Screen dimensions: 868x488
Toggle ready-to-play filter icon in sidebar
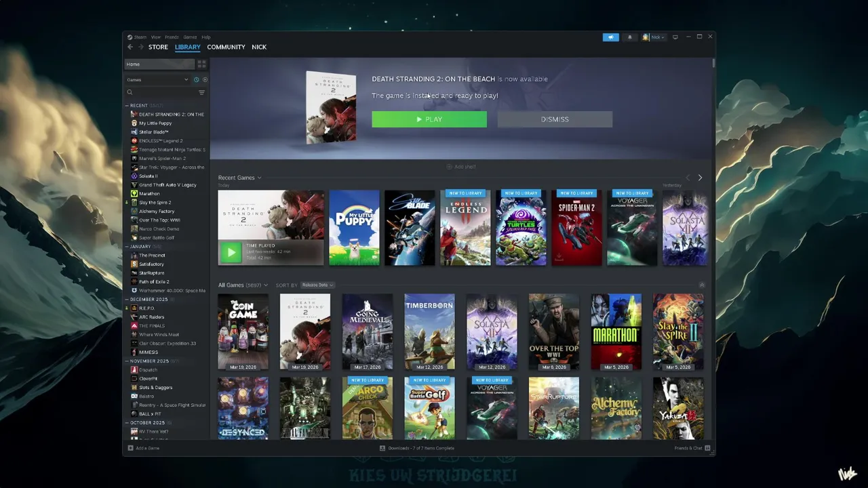[x=205, y=80]
